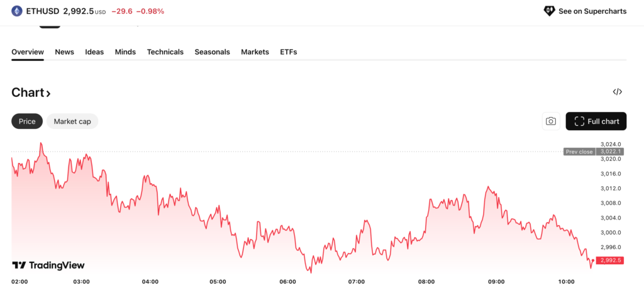Expand the Chart section heading arrow
This screenshot has height=295, width=644.
click(x=48, y=93)
